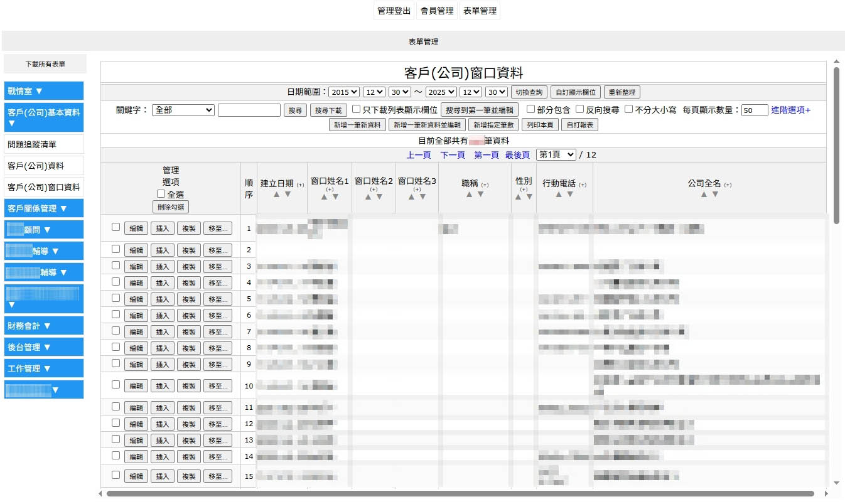This screenshot has width=845, height=504.
Task: Click the horizontal scrollbar below the table
Action: coord(460,494)
